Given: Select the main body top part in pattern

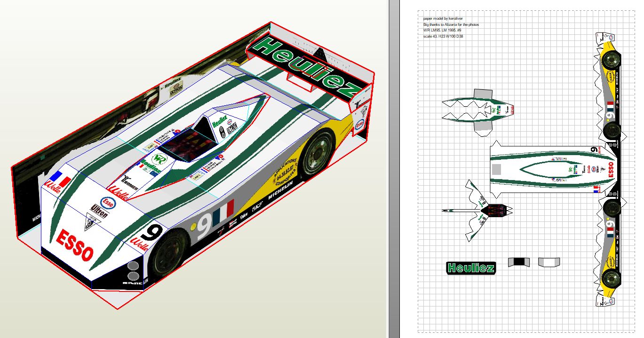Looking at the screenshot, I should click(x=550, y=168).
